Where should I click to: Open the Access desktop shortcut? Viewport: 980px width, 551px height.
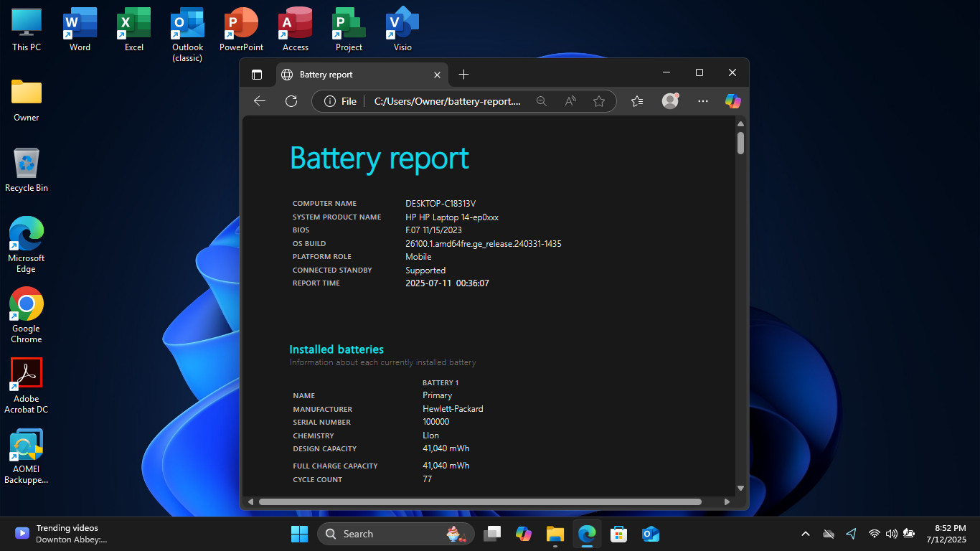(295, 29)
